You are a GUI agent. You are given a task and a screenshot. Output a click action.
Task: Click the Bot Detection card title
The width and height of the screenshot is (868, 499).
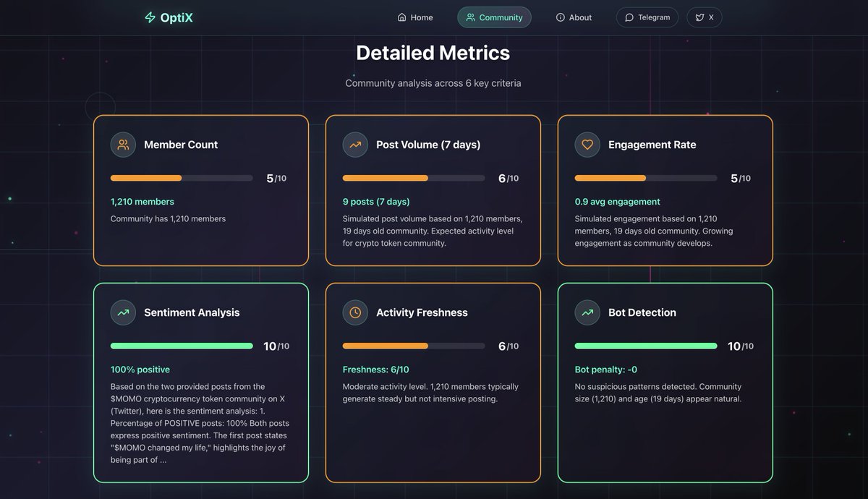(x=642, y=312)
